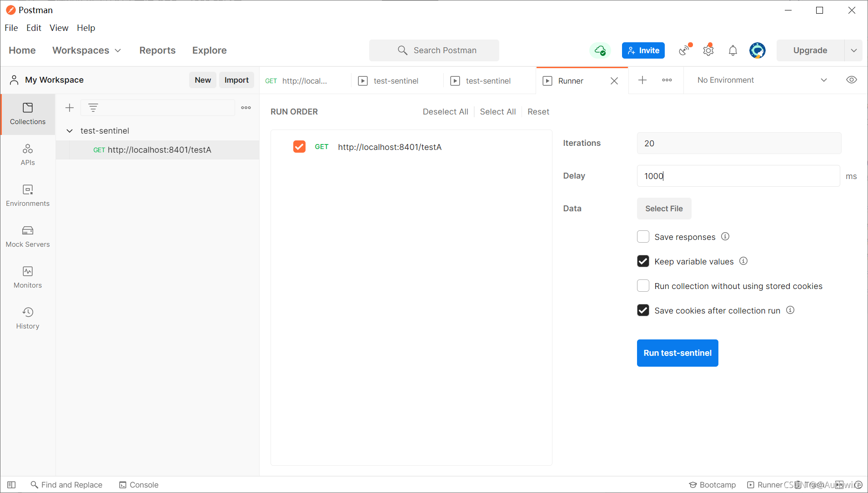
Task: Click the collections filter input box
Action: [158, 108]
